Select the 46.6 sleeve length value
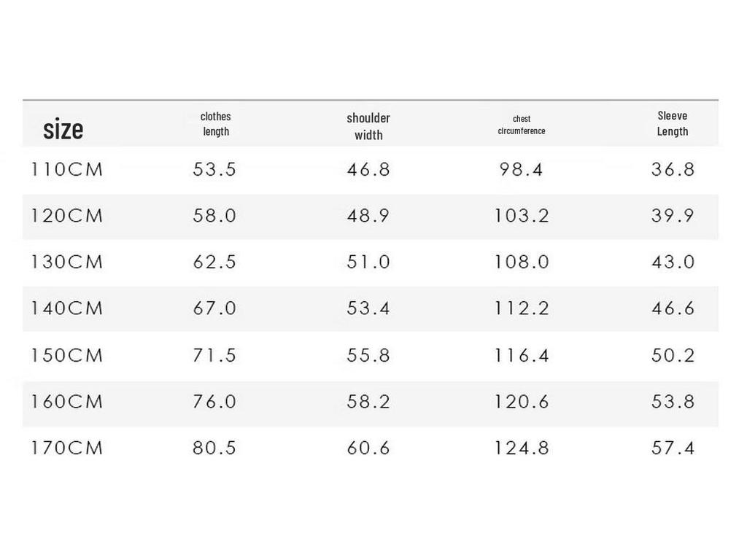The width and height of the screenshot is (747, 560). coord(673,308)
